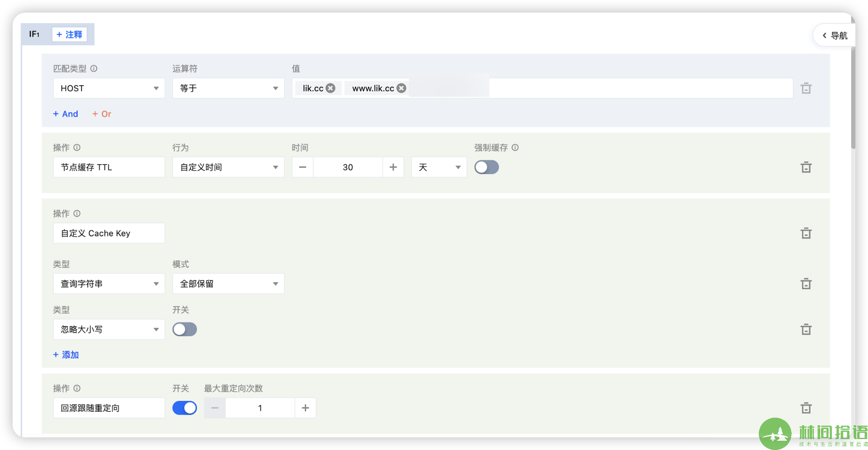The image size is (868, 450).
Task: Delete the 回源跟随重定向 action row
Action: pos(806,408)
